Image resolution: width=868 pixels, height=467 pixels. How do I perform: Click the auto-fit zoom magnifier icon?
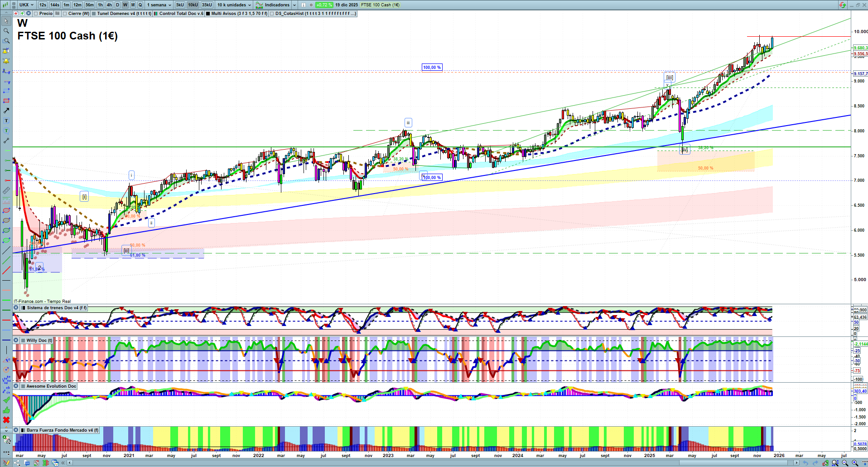[x=835, y=463]
